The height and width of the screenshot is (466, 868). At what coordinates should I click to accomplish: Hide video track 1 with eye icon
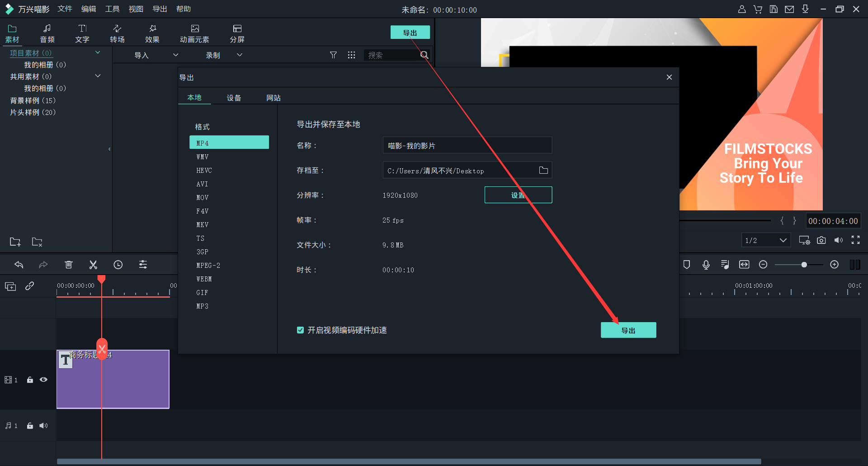coord(43,380)
